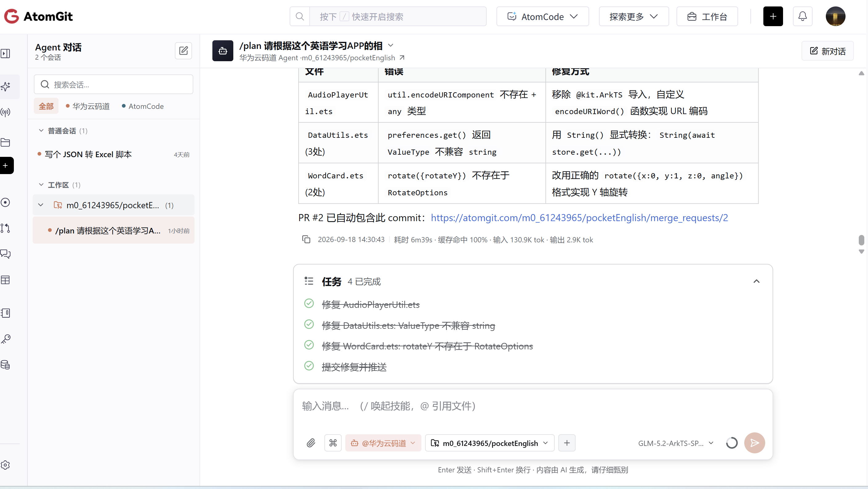Collapse the 工作区 group
This screenshot has width=868, height=489.
pyautogui.click(x=41, y=185)
